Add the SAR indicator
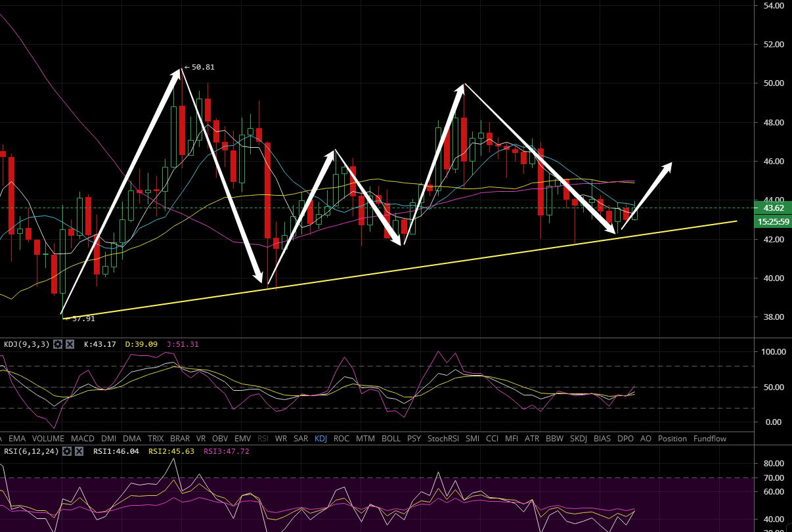Screen dimensions: 792x532 [x=301, y=438]
